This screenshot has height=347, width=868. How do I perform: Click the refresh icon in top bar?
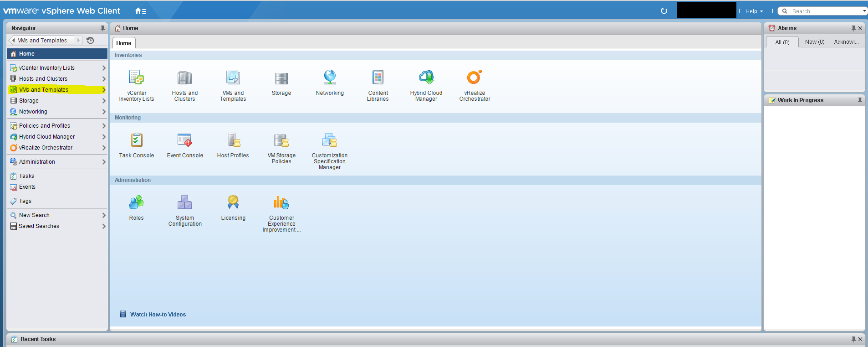(x=664, y=11)
